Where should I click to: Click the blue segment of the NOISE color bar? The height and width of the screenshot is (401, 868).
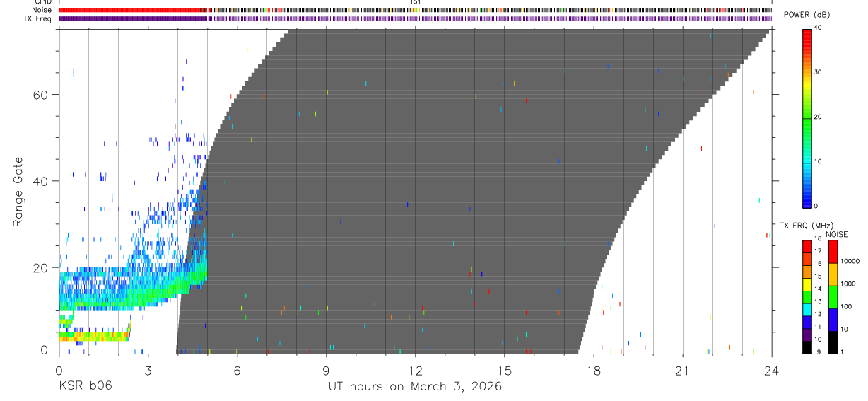(833, 319)
